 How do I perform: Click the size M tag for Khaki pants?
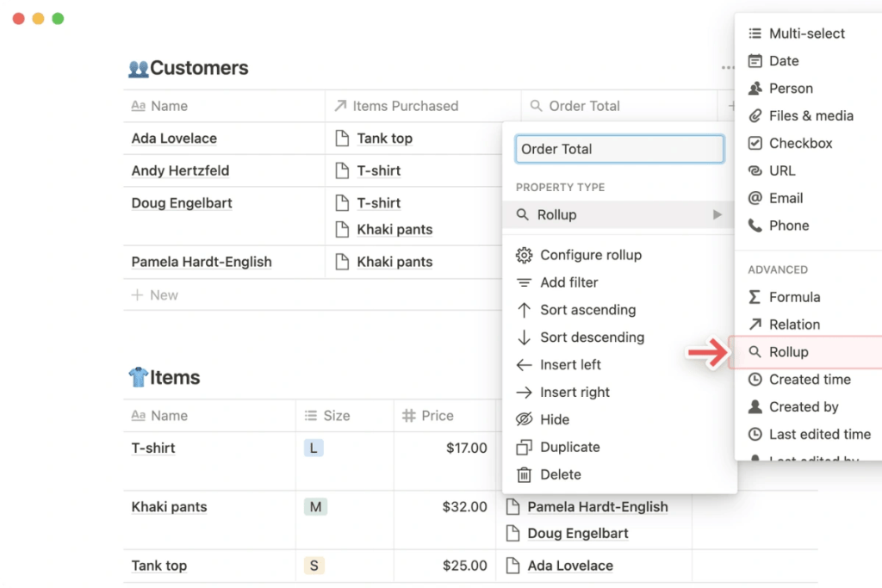pyautogui.click(x=315, y=506)
